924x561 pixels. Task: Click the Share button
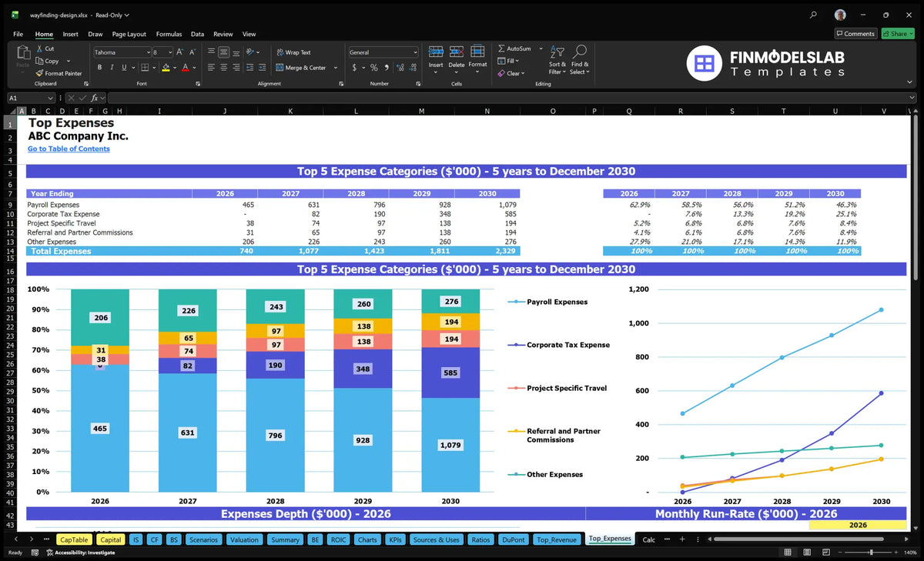pos(898,34)
